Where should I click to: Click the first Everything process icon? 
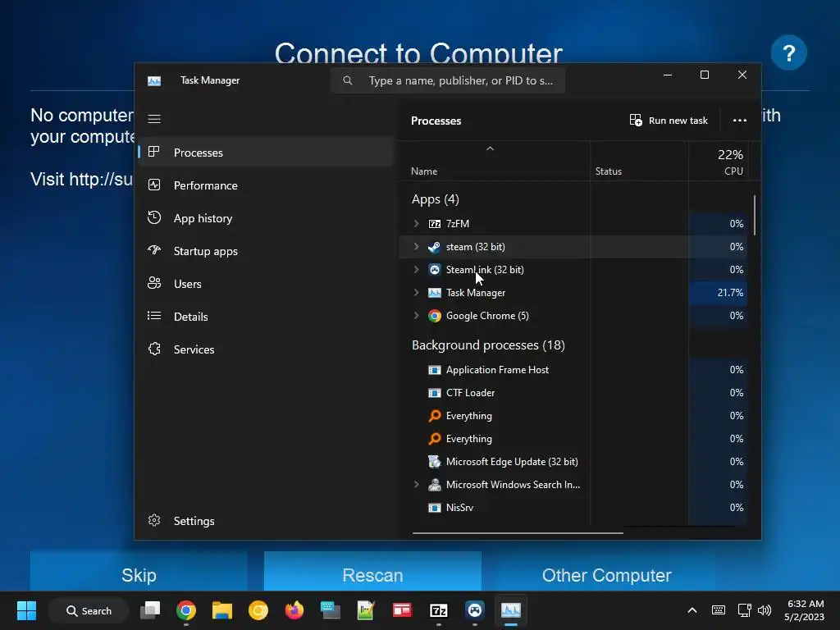[435, 416]
